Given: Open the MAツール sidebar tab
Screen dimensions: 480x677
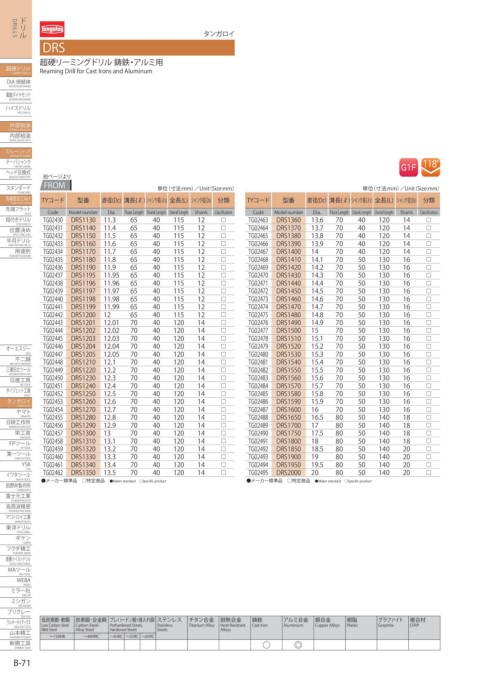Looking at the screenshot, I should click(16, 571).
